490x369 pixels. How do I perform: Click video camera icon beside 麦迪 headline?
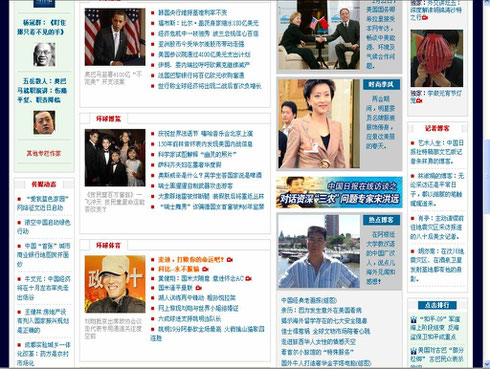click(x=230, y=260)
